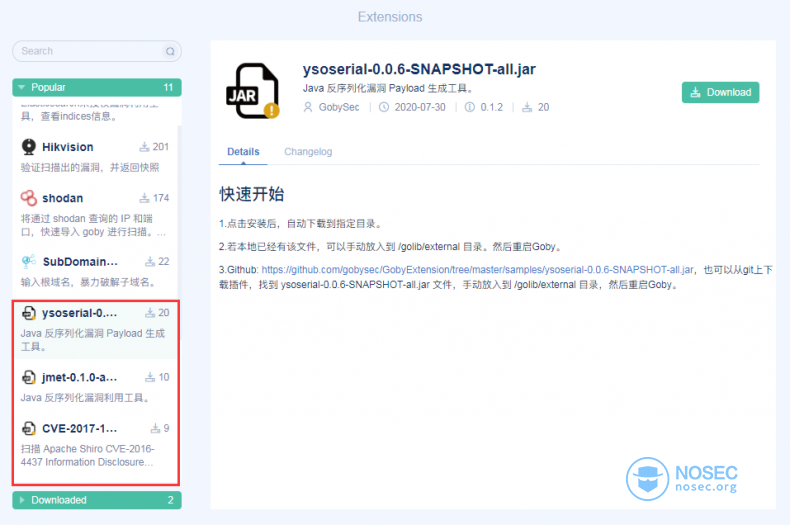Screen dimensions: 790x525
Task: Click the Popular count badge 11
Action: [168, 87]
